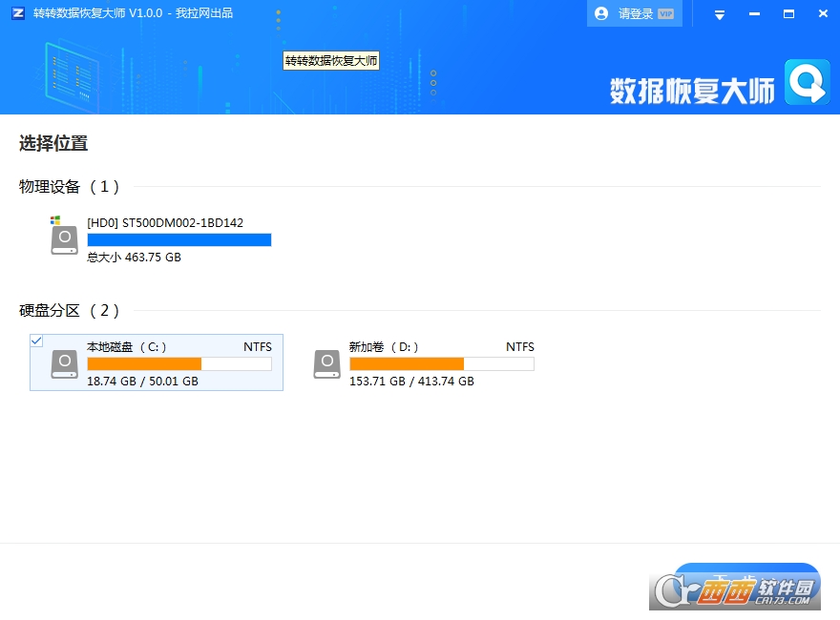Image resolution: width=840 pixels, height=620 pixels.
Task: Click the 总大小 463.75 GB text
Action: (134, 258)
